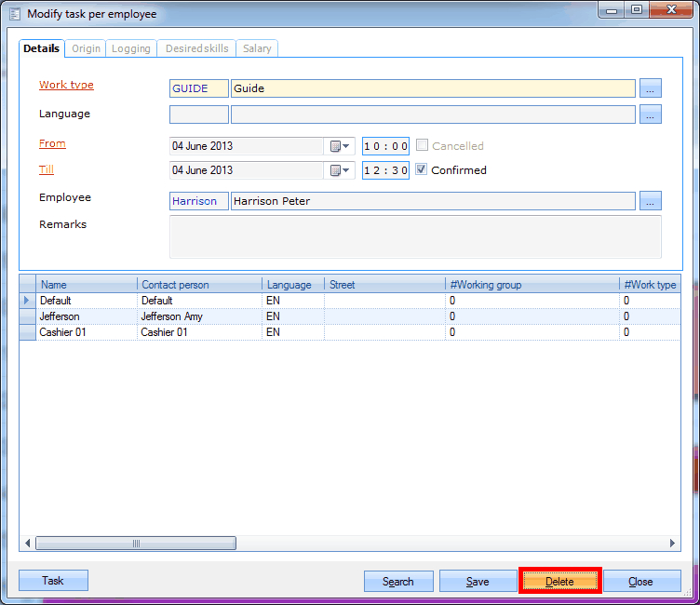Screen dimensions: 700x605
Task: Click the row selector of Jefferson row
Action: point(28,316)
